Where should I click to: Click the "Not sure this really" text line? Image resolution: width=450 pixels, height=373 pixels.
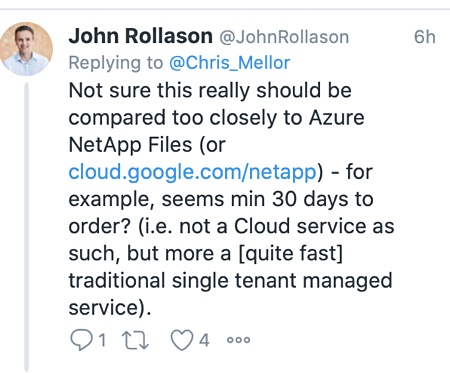tap(159, 91)
